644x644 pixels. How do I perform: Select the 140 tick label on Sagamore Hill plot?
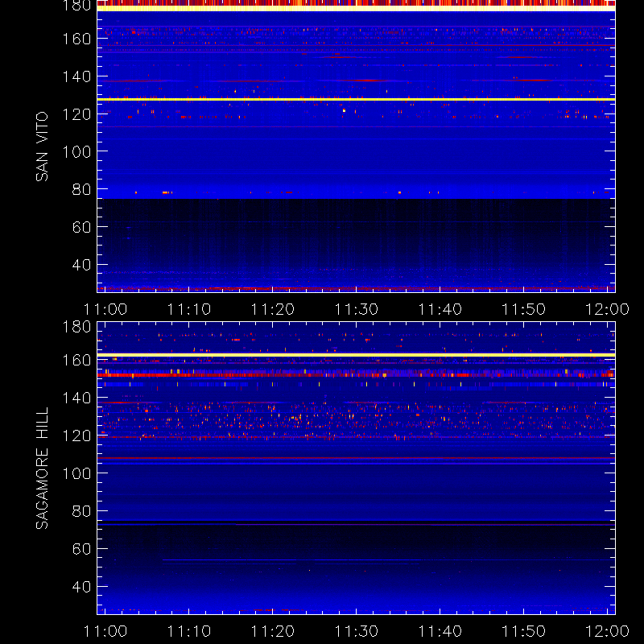(76, 398)
